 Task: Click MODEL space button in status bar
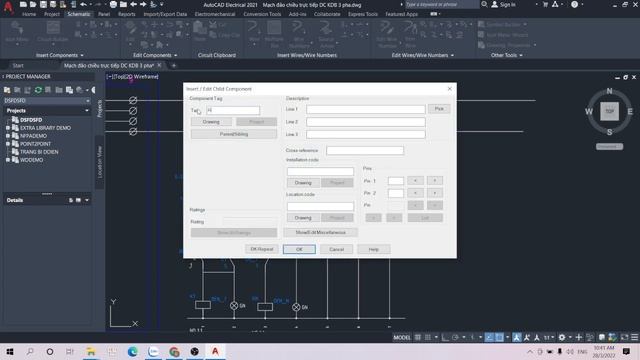click(402, 337)
